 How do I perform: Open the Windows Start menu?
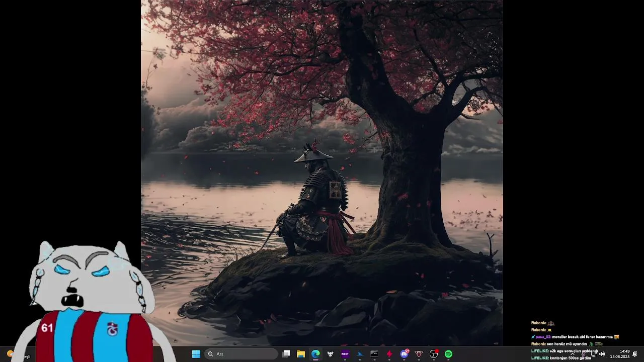click(x=196, y=354)
